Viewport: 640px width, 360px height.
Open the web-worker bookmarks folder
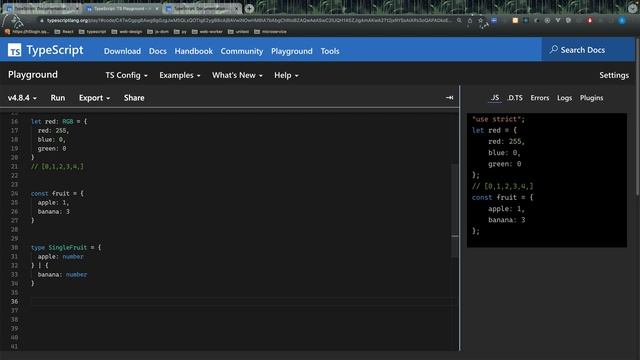point(207,31)
